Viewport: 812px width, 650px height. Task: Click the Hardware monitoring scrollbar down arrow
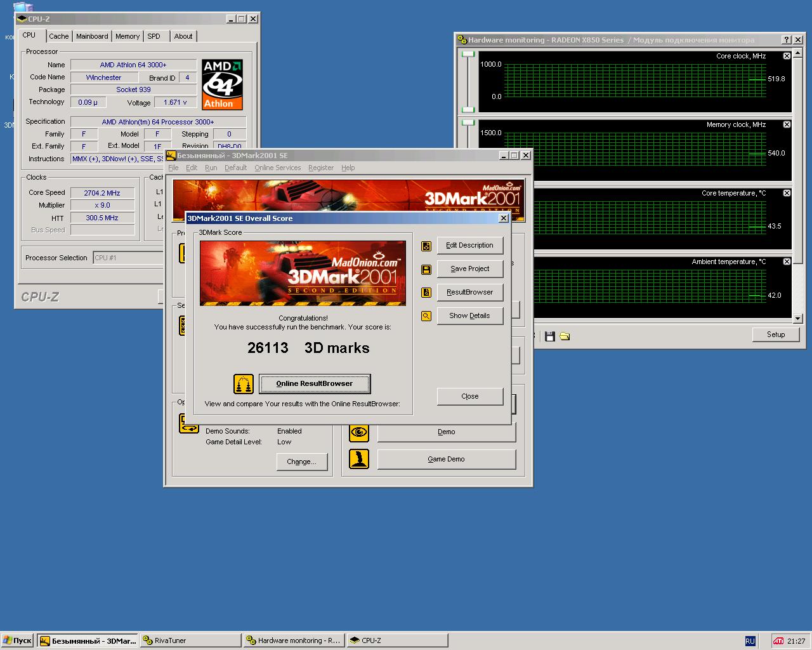click(x=798, y=318)
